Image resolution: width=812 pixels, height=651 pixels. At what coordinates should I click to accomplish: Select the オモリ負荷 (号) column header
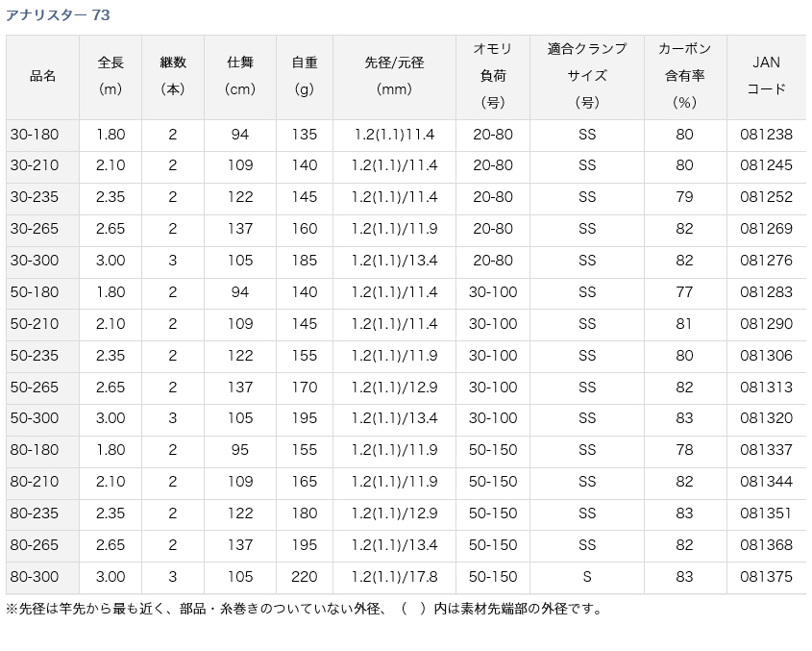(x=492, y=76)
